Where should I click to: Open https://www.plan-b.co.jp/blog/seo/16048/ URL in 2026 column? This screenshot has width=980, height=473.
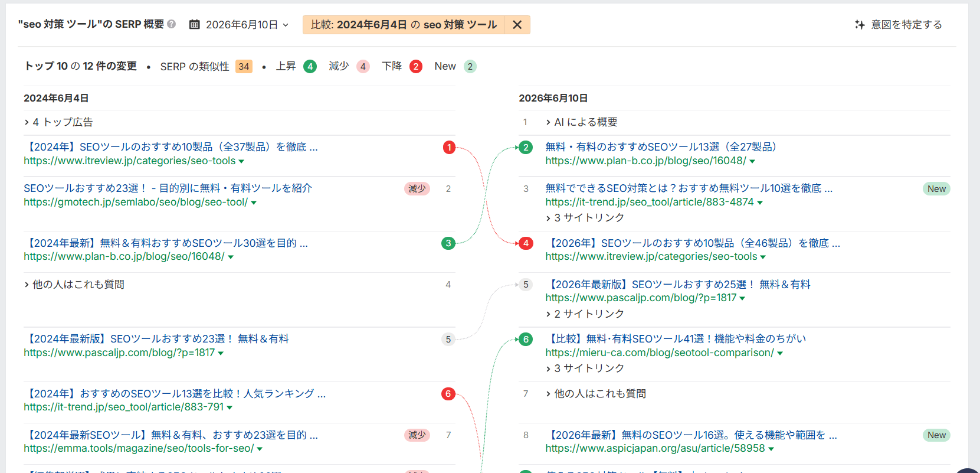pyautogui.click(x=645, y=161)
